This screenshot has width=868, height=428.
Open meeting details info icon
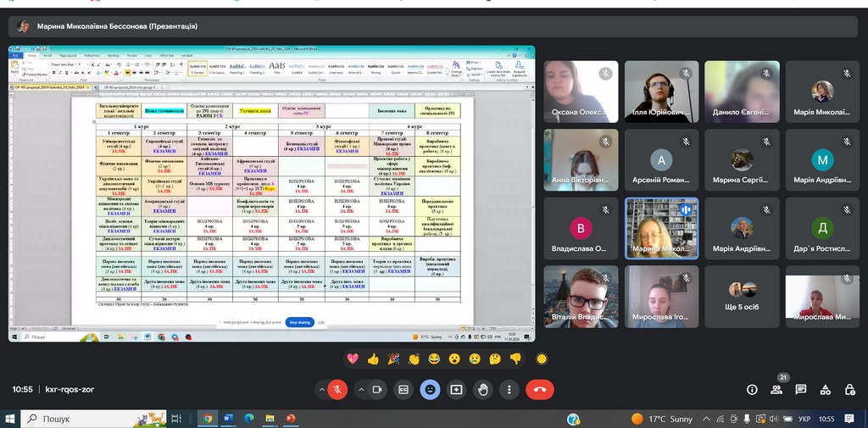752,389
